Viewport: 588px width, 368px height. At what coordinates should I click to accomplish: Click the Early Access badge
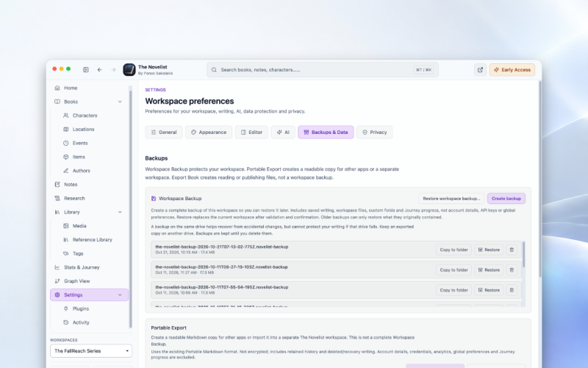coord(512,69)
